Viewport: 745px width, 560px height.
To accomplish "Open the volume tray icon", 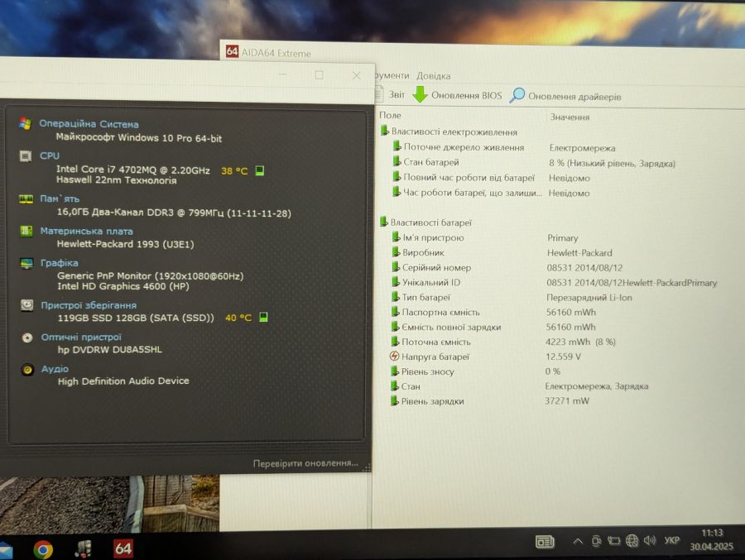I will pyautogui.click(x=650, y=540).
